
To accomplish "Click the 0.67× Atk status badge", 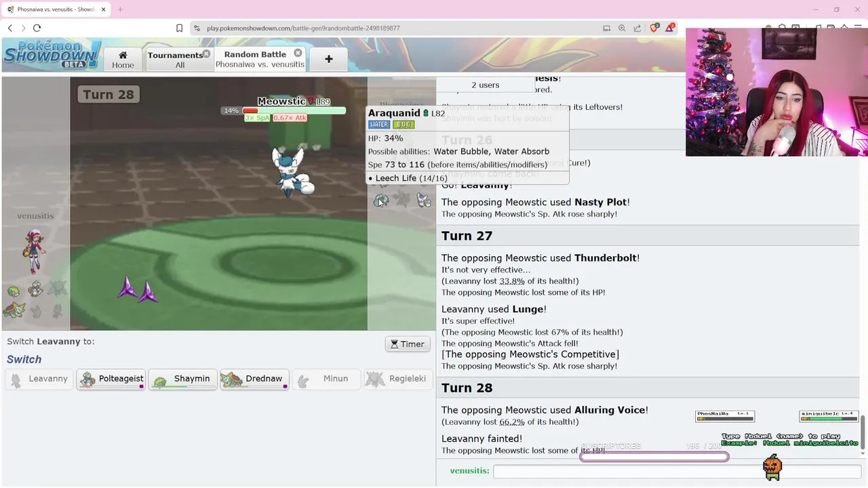I will click(x=290, y=118).
